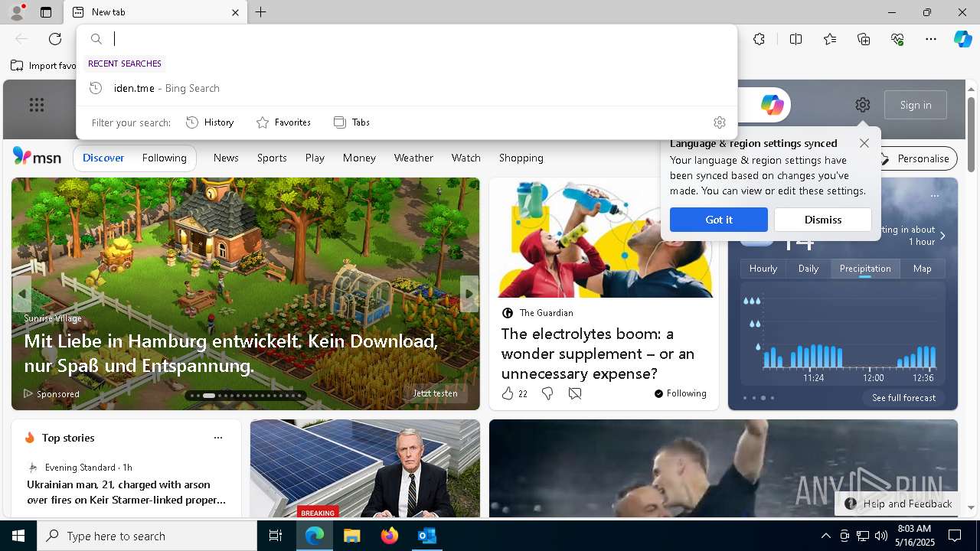The image size is (980, 551).
Task: Open tab actions menu icon
Action: pos(46,12)
